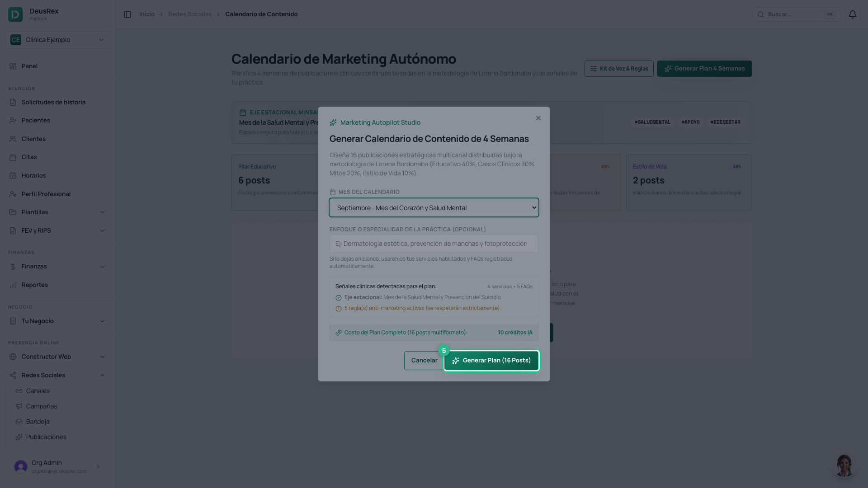Click the Reportes bar chart icon
868x488 pixels.
(13, 285)
